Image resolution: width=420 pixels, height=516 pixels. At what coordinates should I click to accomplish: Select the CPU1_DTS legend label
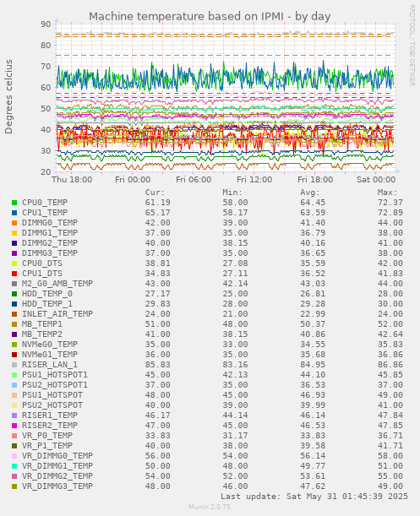pos(42,274)
